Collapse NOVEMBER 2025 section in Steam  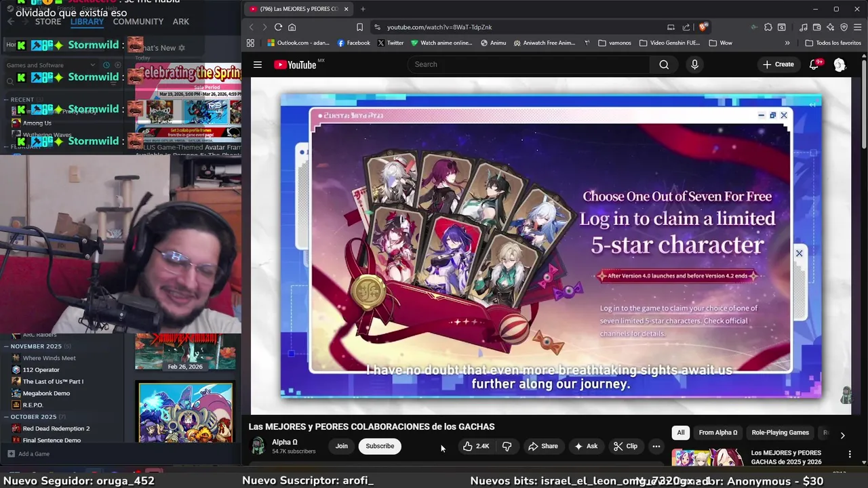coord(6,346)
